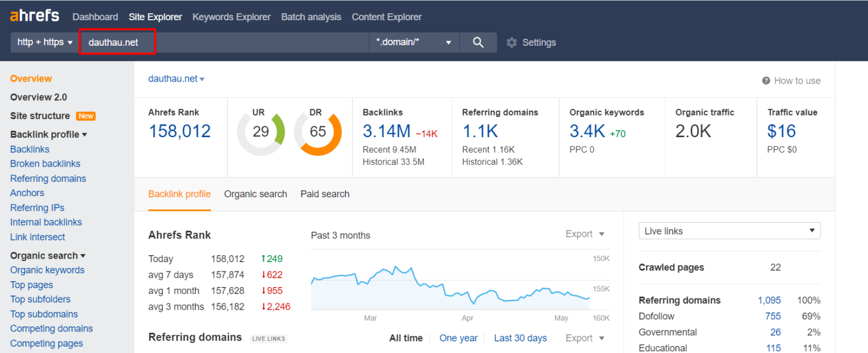Click Ahrefs Rank value 158,012
The width and height of the screenshot is (868, 353).
pyautogui.click(x=179, y=131)
